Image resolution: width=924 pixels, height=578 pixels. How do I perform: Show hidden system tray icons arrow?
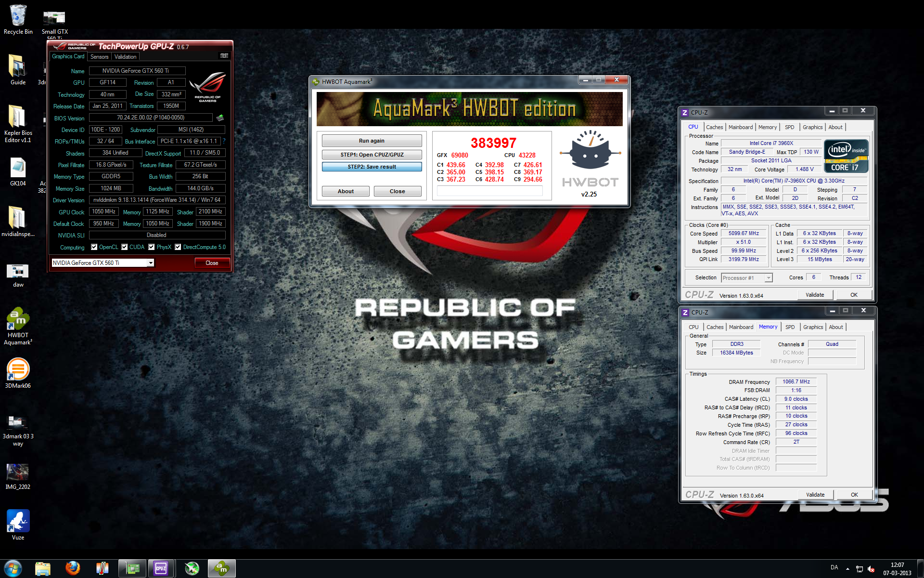tap(847, 569)
